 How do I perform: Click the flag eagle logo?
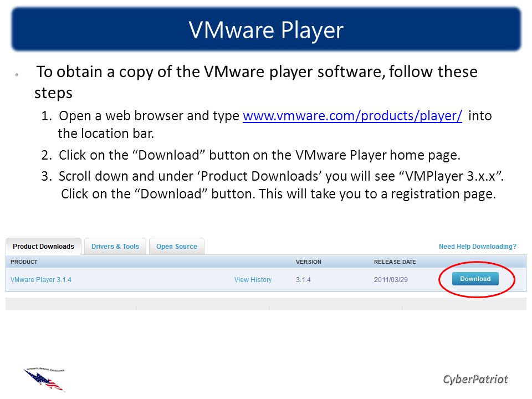[x=44, y=380]
